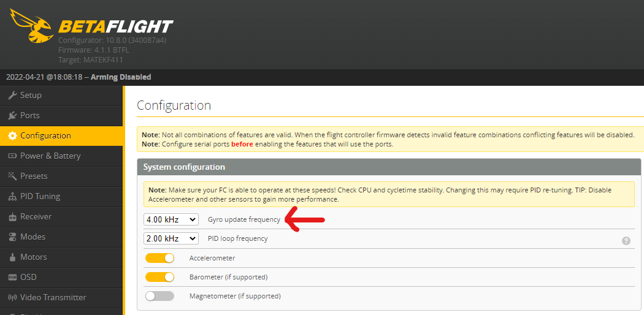Click the PID loop frequency help icon

point(626,241)
